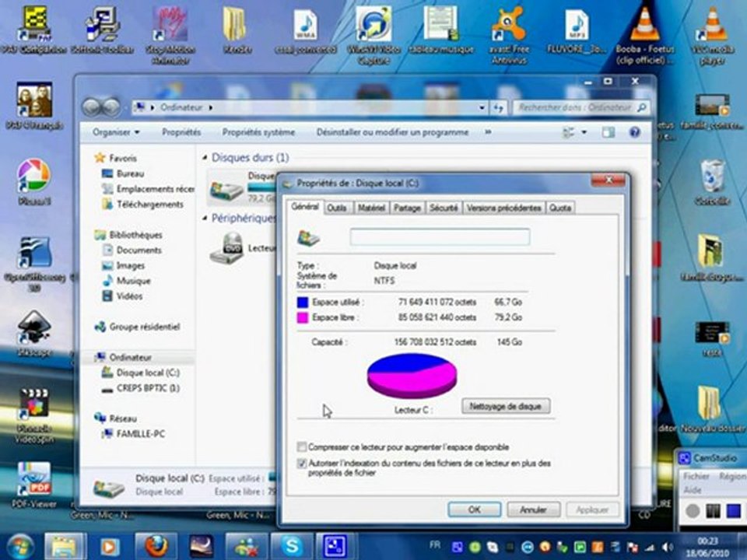Click the disk usage pie chart

click(x=412, y=375)
